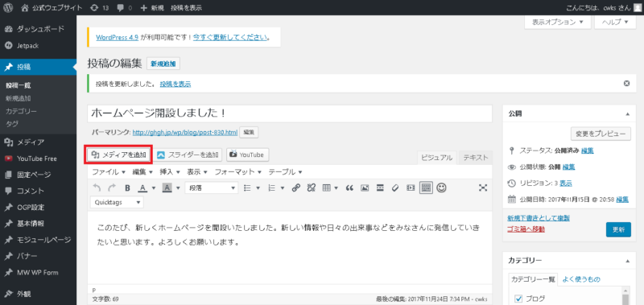644x305 pixels.
Task: Open YouTube Free in the sidebar
Action: 38,159
